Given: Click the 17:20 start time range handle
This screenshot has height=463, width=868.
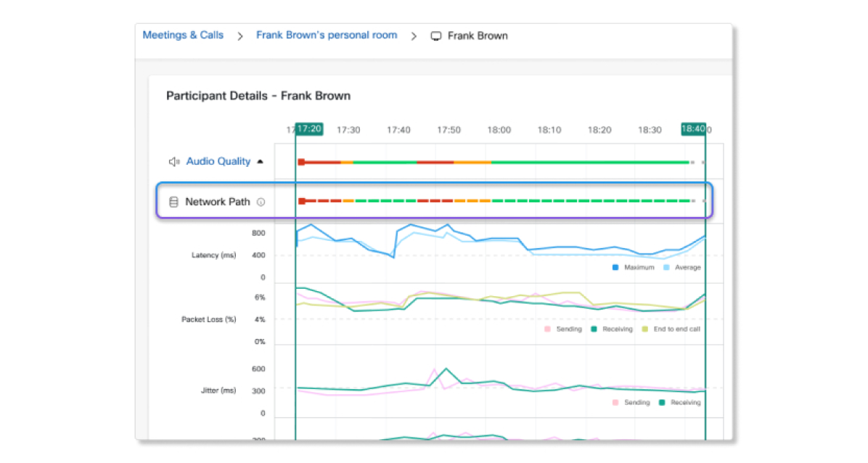Looking at the screenshot, I should pos(309,129).
